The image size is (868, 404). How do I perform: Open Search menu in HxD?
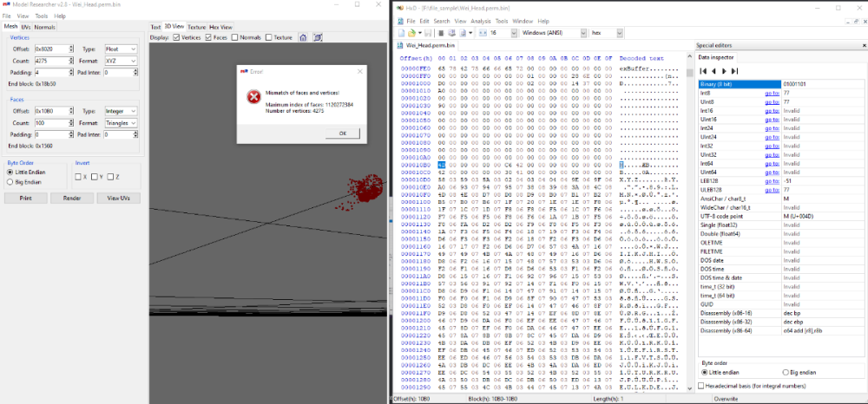(x=442, y=21)
